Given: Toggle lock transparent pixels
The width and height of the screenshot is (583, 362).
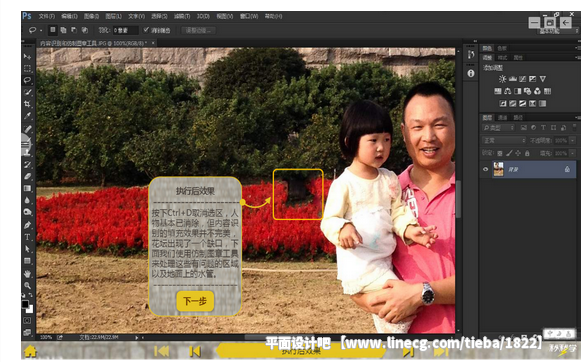Looking at the screenshot, I should [500, 153].
